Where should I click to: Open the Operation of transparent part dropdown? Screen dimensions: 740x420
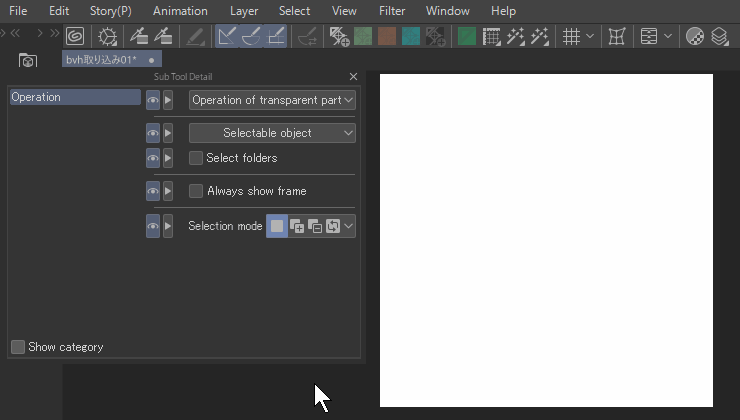coord(272,100)
